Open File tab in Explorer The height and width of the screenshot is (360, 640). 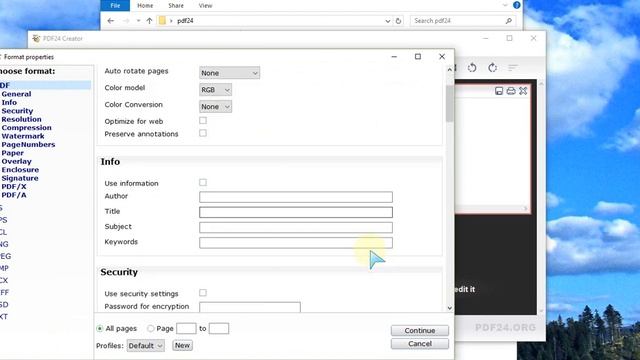[x=116, y=5]
